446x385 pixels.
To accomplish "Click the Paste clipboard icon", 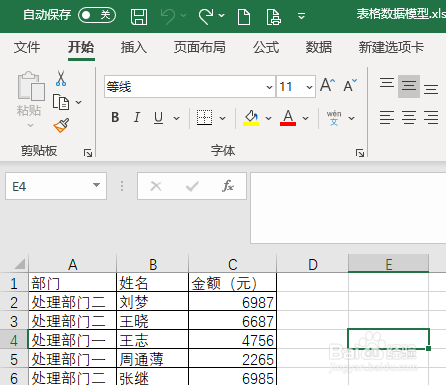I will coord(31,86).
